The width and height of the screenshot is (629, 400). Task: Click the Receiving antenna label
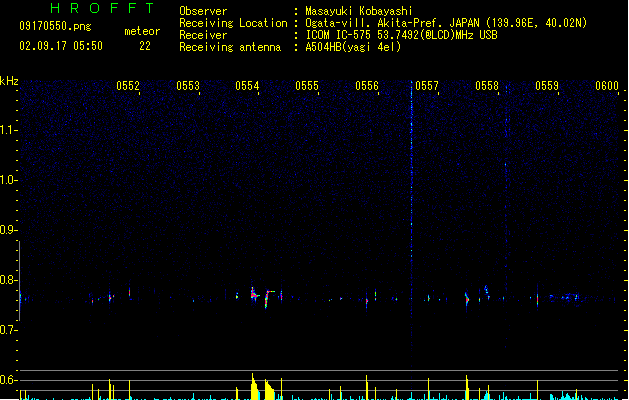pos(230,47)
